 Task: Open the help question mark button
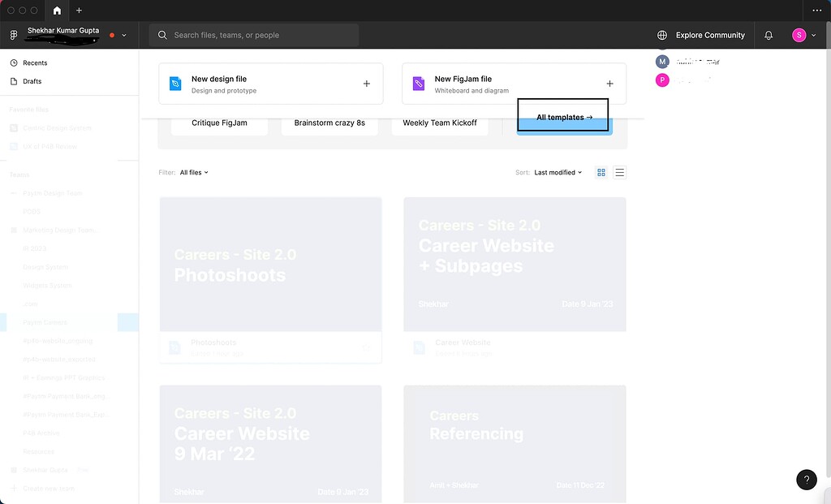click(806, 480)
